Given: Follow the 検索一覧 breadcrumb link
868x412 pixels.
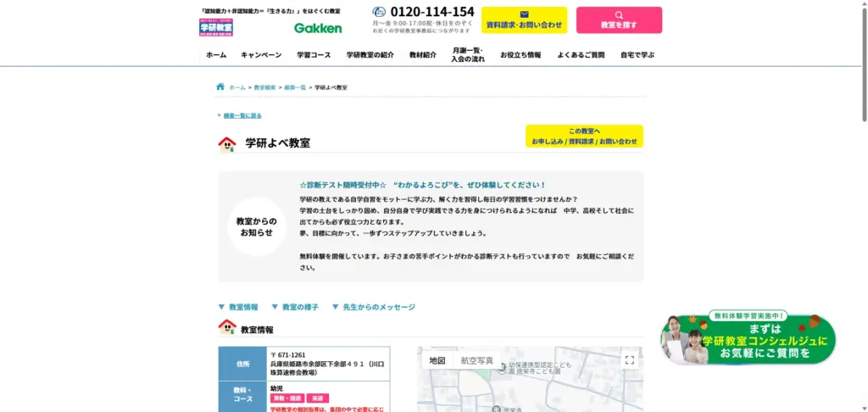Looking at the screenshot, I should pyautogui.click(x=295, y=87).
